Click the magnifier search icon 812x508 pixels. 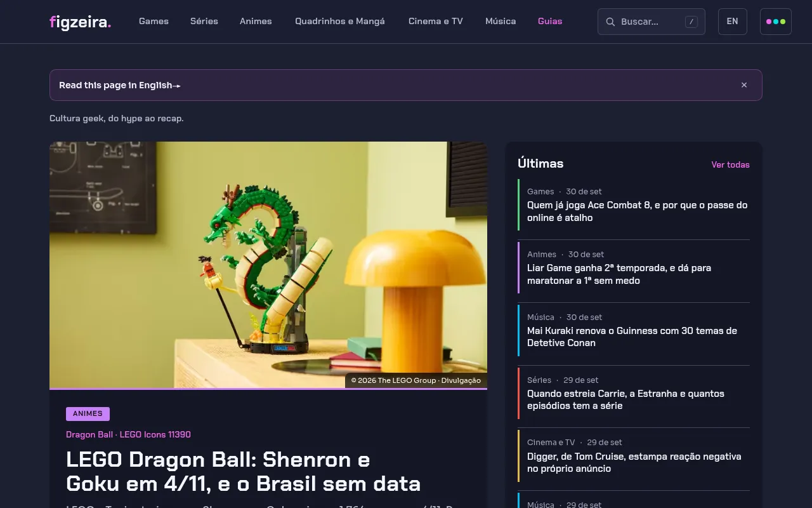coord(610,22)
